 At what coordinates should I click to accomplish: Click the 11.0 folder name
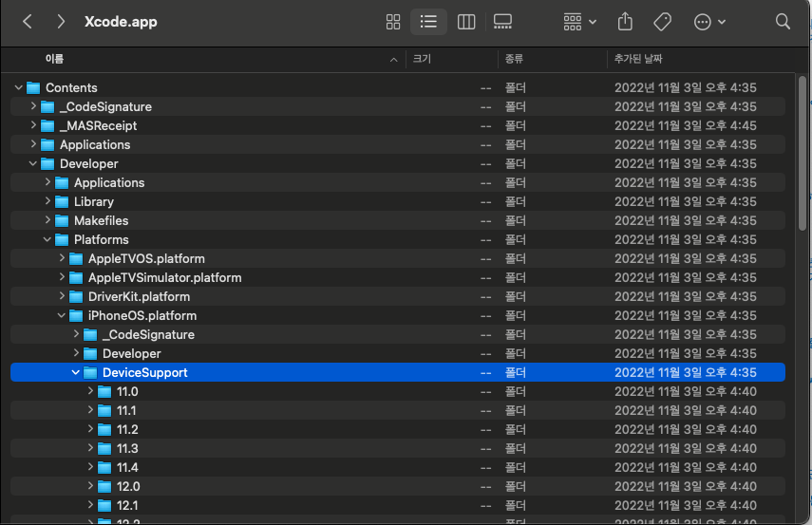pyautogui.click(x=127, y=391)
